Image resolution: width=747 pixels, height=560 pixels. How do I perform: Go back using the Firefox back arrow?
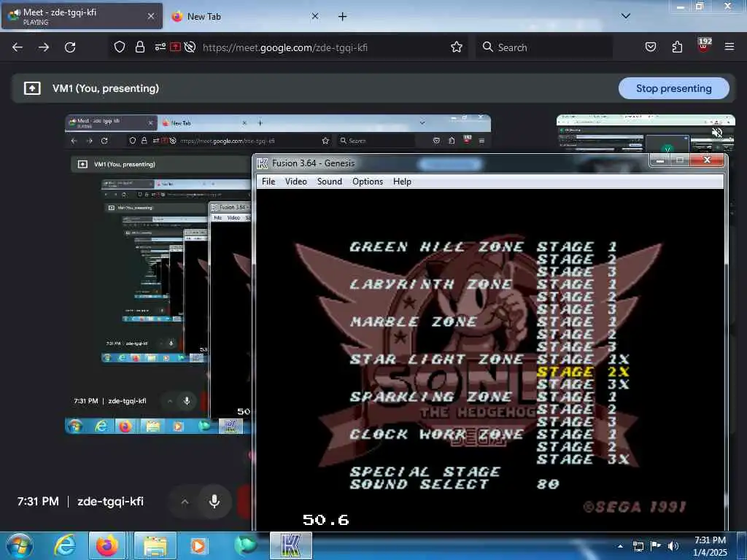click(18, 47)
